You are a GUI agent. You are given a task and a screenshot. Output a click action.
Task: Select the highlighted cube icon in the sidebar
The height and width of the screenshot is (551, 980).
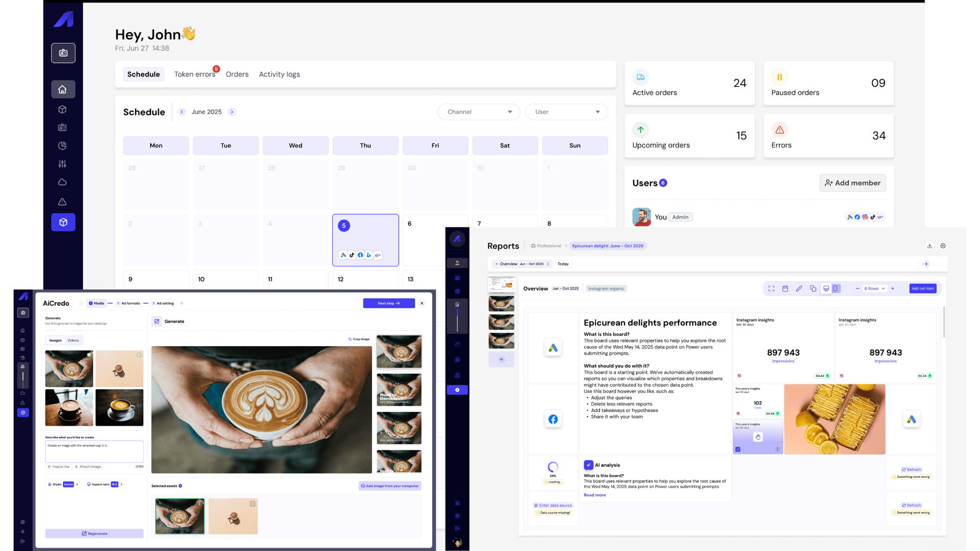tap(63, 222)
